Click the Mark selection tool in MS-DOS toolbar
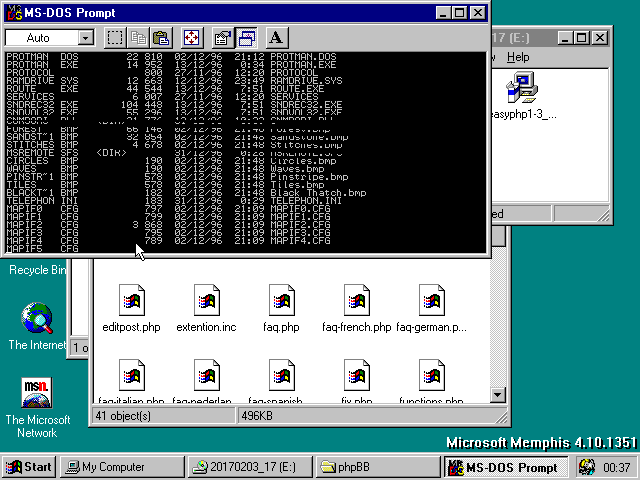This screenshot has width=640, height=480. tap(115, 38)
